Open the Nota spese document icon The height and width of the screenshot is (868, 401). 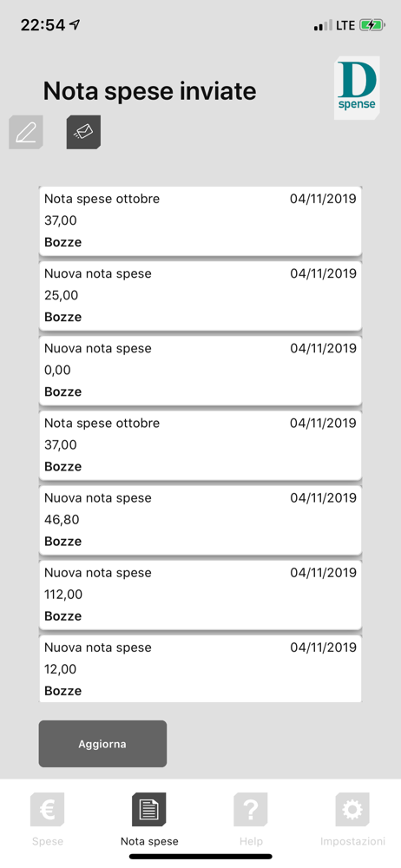coord(149,810)
